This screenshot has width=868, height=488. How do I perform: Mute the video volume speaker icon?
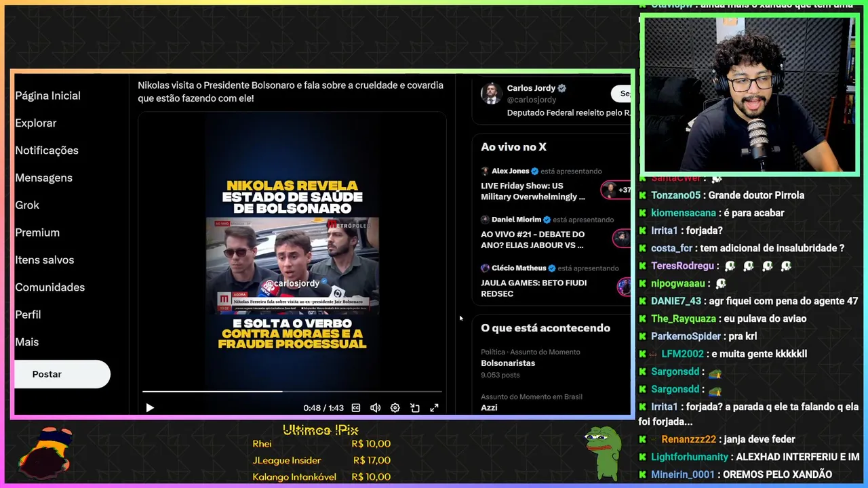[375, 407]
